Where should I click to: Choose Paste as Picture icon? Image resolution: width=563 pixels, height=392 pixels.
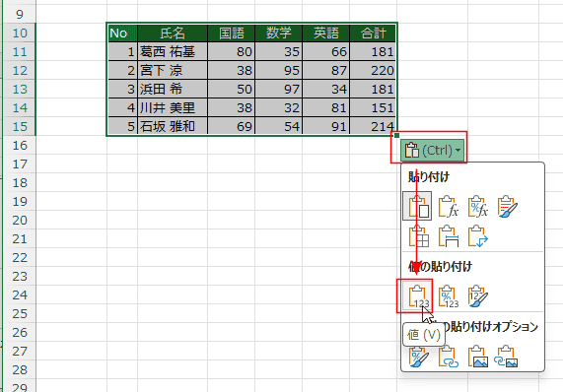click(477, 357)
